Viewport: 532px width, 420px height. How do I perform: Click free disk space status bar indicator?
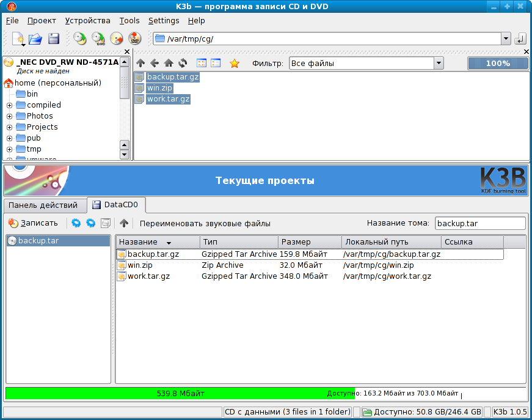tap(422, 412)
